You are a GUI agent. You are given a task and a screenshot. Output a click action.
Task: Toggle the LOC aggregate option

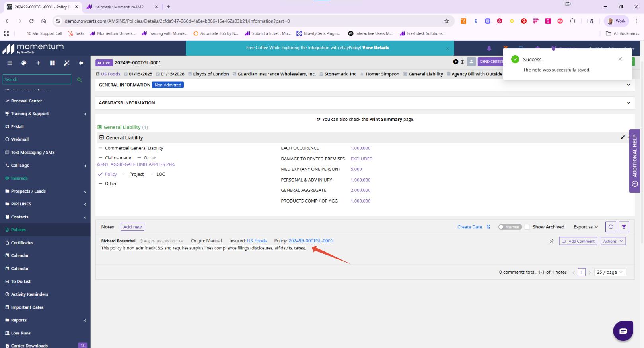[x=152, y=174]
